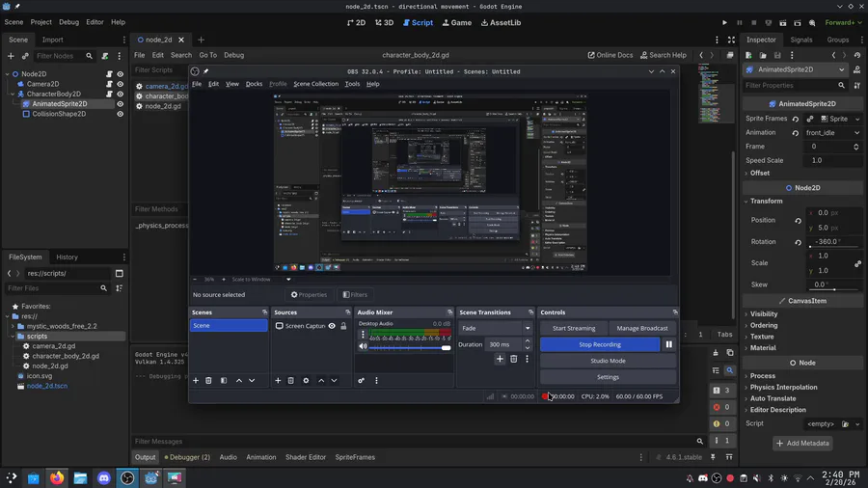
Task: Open the Docks menu in OBS
Action: point(254,84)
